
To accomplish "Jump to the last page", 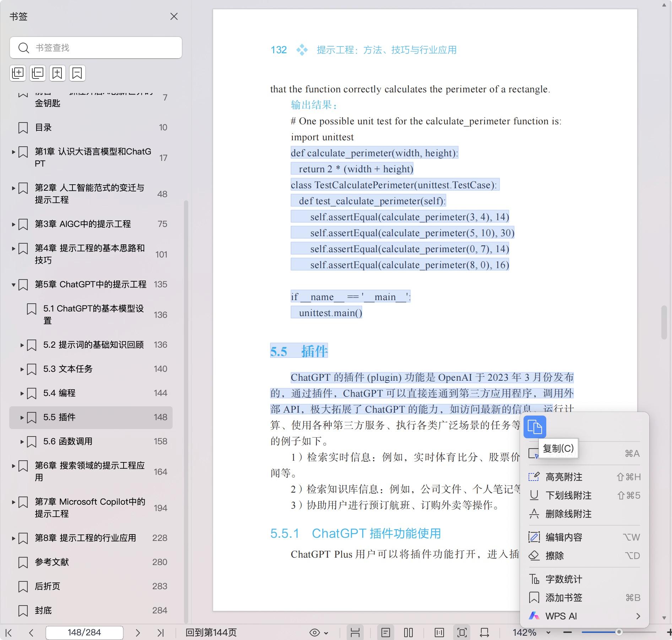I will click(x=161, y=633).
